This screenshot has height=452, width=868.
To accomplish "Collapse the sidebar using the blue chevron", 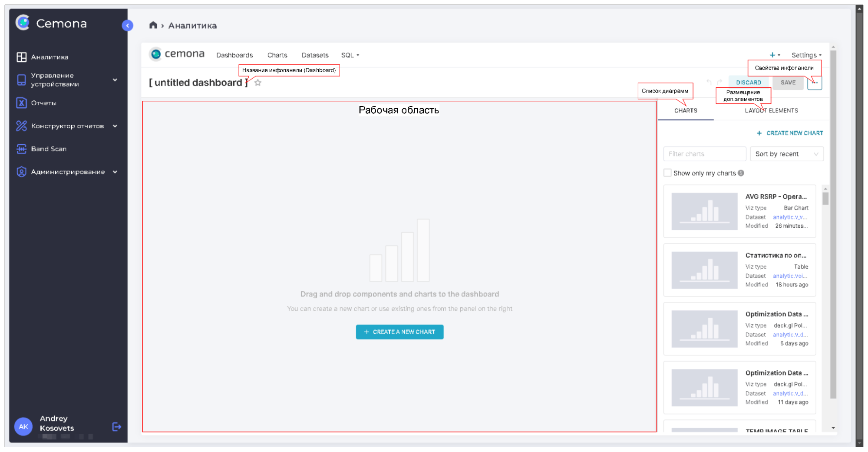I will (x=127, y=26).
